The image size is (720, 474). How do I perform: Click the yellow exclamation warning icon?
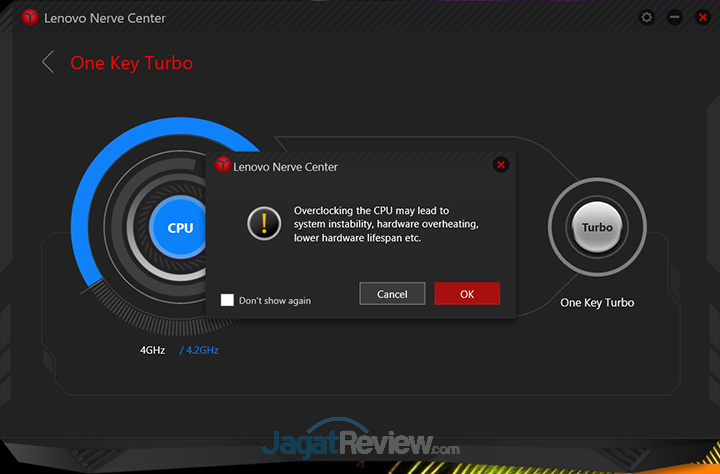[x=263, y=224]
